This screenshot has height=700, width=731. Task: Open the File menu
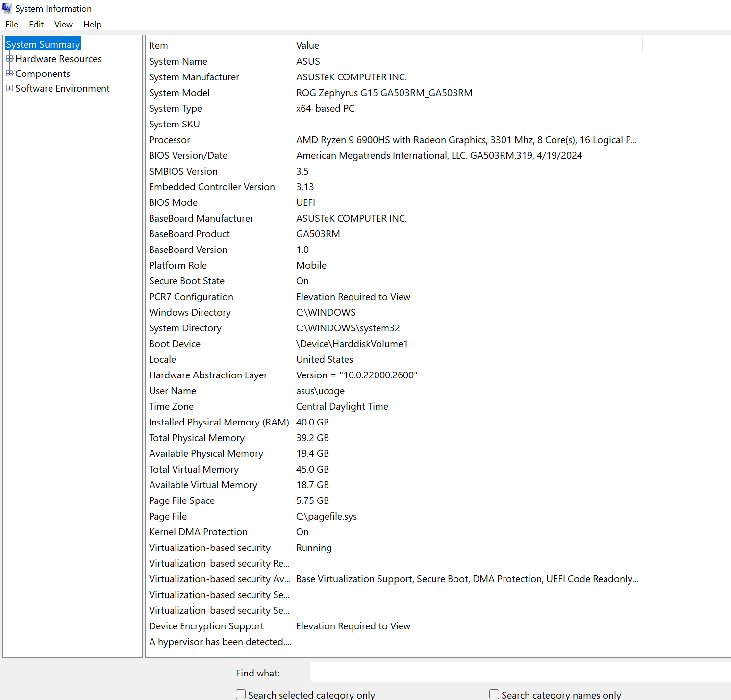(x=12, y=25)
